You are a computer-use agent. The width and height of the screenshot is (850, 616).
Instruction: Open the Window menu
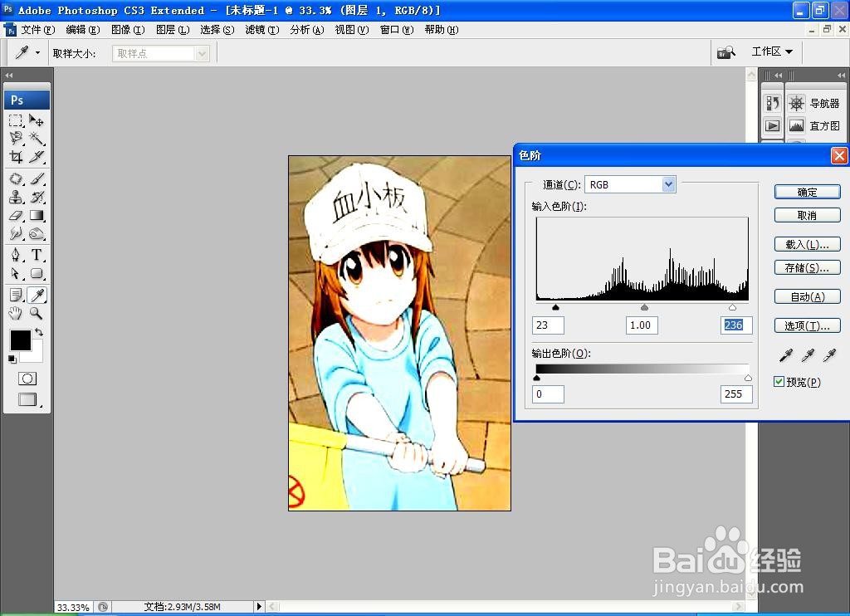(396, 30)
